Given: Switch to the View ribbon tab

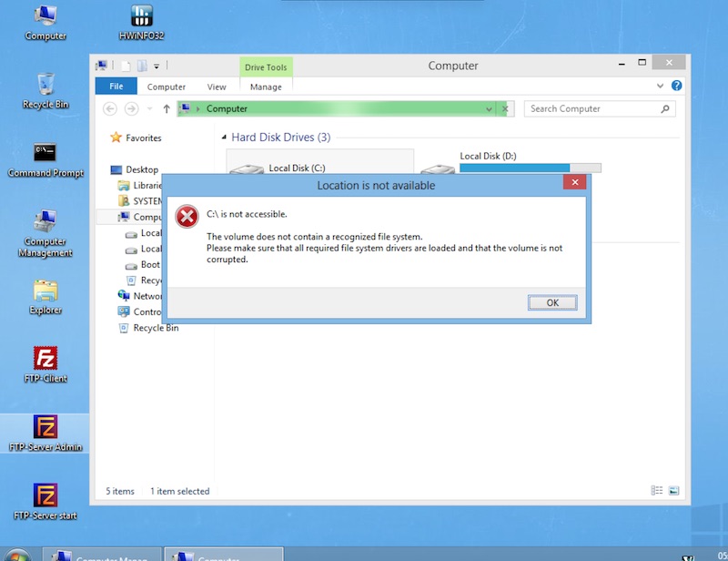Looking at the screenshot, I should pos(217,87).
